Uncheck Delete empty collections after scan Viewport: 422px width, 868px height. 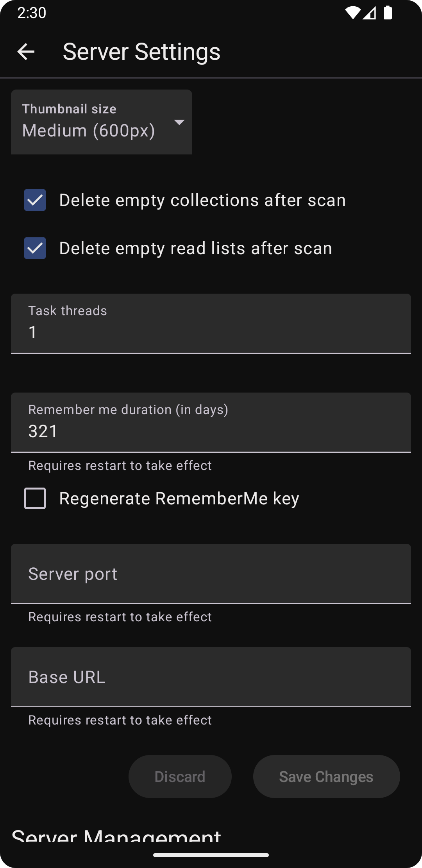[x=35, y=200]
